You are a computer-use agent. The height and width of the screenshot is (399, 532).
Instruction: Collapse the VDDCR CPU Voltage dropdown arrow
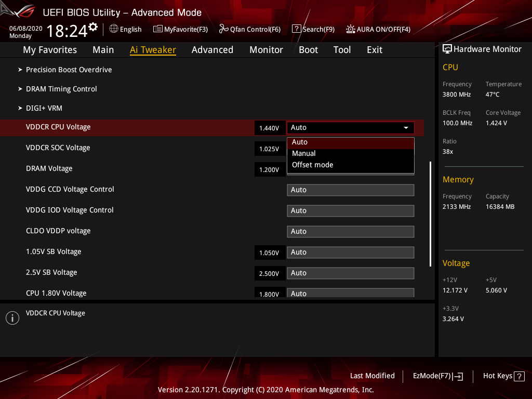pos(406,128)
